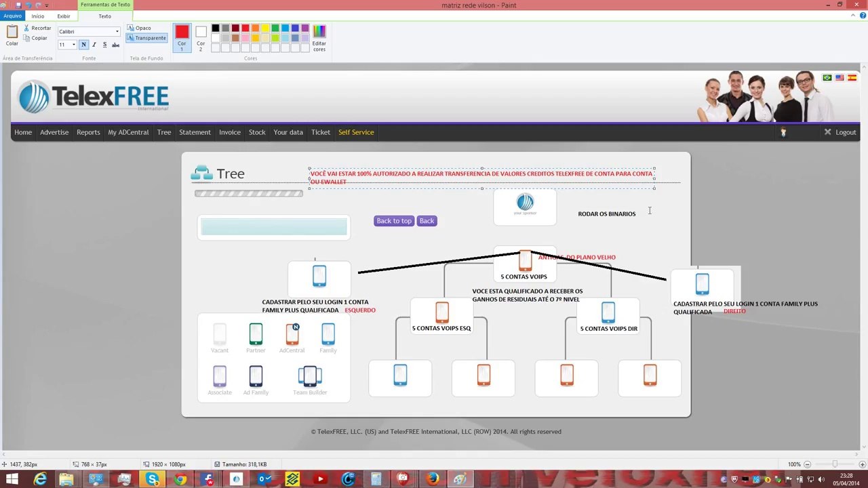
Task: Select Cor 2 white background color
Action: [201, 37]
